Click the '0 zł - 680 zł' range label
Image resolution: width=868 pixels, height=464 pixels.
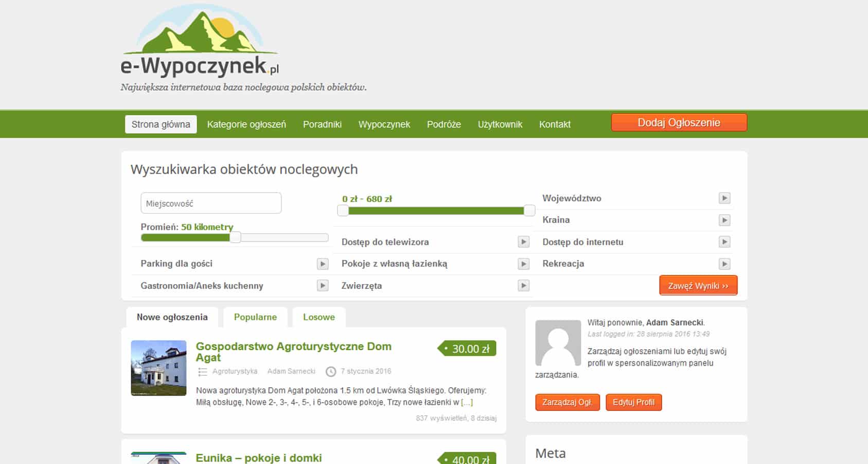point(367,199)
